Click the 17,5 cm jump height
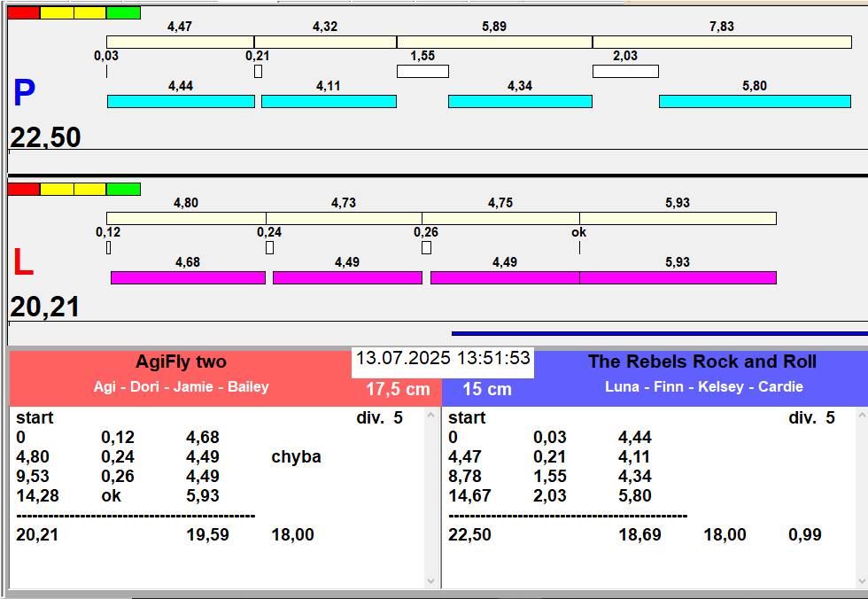868x599 pixels. [398, 389]
